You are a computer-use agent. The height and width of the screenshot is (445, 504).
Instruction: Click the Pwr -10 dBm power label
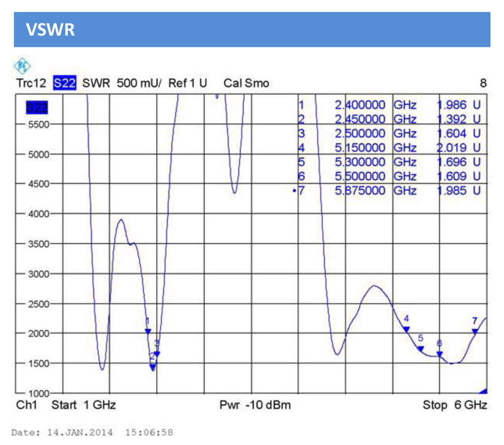coord(255,405)
